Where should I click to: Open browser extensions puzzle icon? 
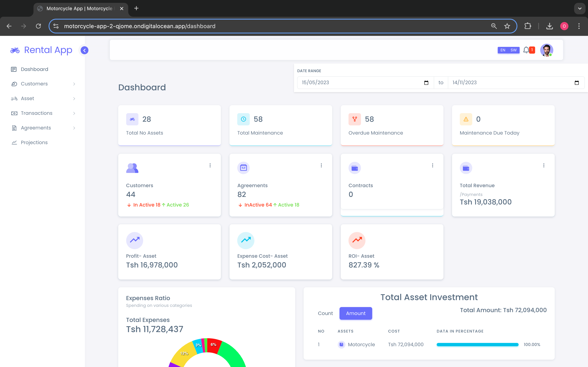point(528,26)
